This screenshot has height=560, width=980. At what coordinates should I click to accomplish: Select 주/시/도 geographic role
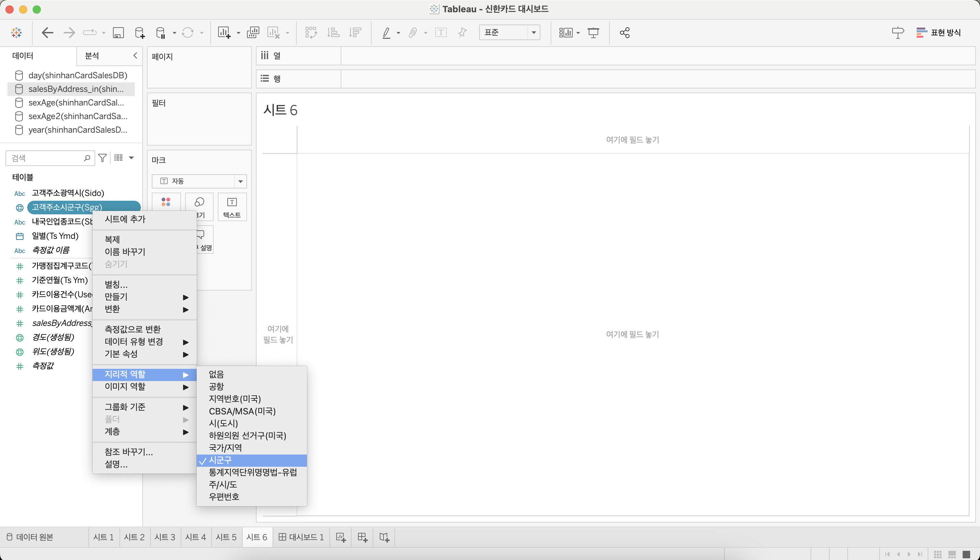[223, 484]
